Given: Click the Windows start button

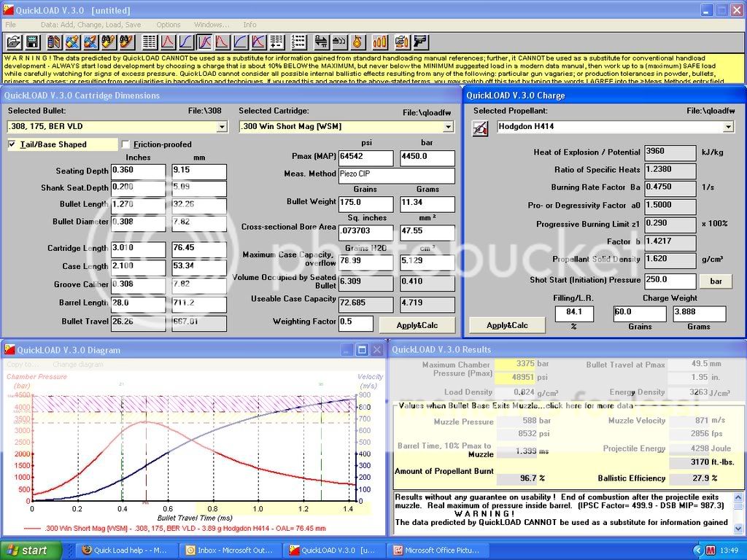Looking at the screenshot, I should (x=26, y=551).
